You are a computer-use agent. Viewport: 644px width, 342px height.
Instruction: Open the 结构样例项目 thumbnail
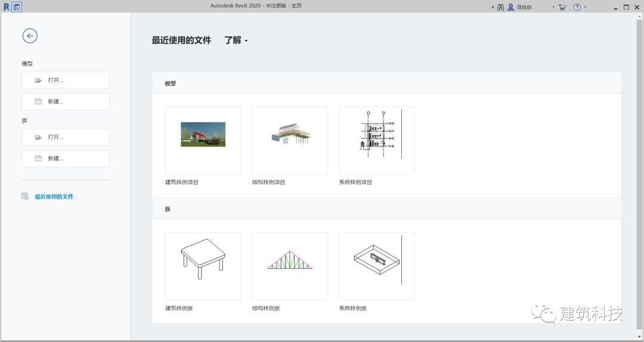click(x=290, y=140)
